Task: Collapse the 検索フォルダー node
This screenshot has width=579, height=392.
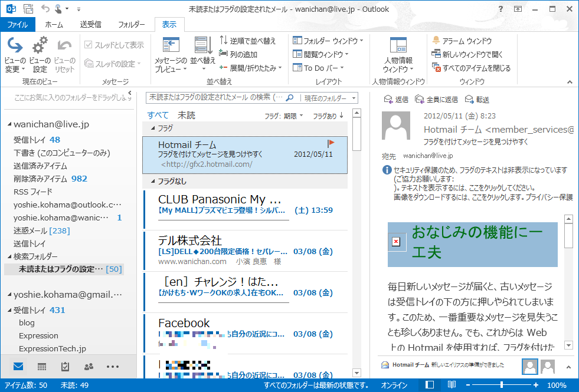Action: (x=9, y=256)
